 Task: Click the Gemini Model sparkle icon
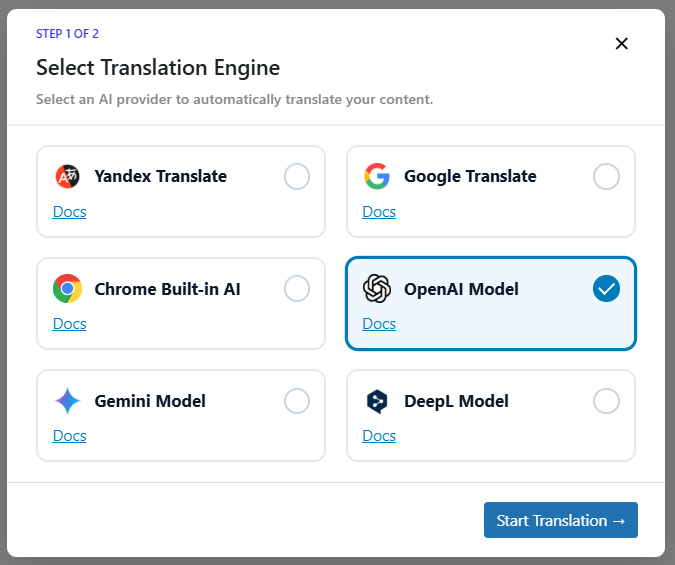(67, 401)
